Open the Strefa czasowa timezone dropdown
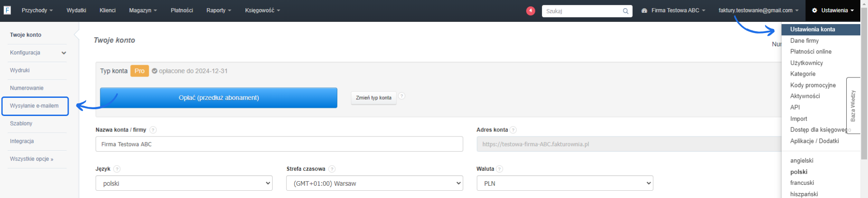 point(375,184)
